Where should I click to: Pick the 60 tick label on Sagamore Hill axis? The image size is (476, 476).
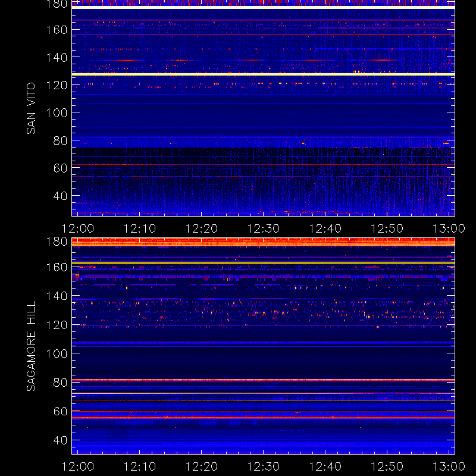tap(60, 412)
